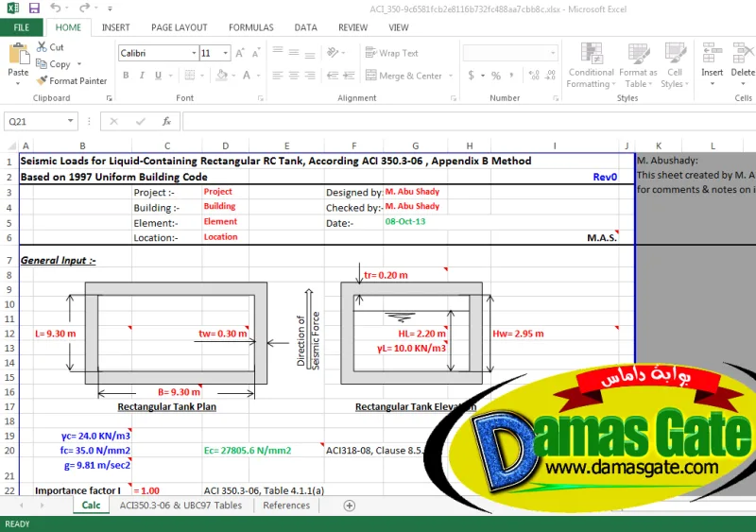Open Font group dialog launcher

261,98
